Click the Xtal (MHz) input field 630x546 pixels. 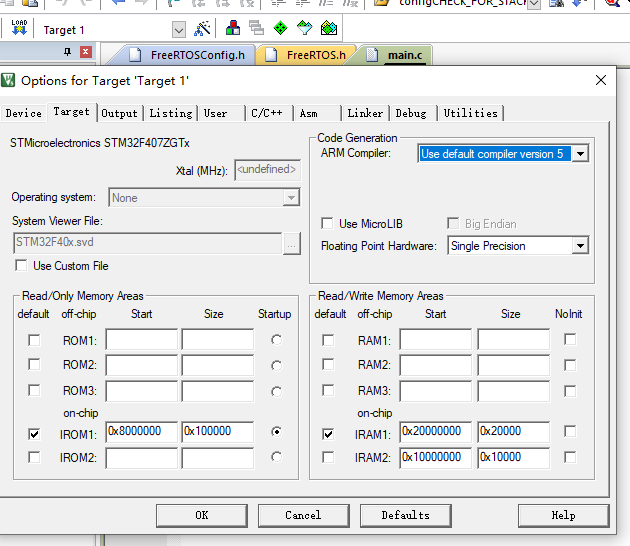[x=267, y=170]
